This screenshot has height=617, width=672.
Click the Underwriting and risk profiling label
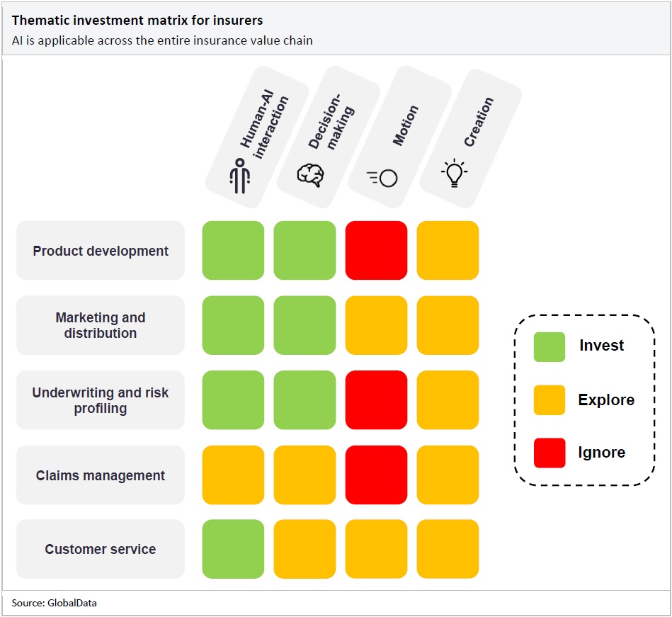pyautogui.click(x=101, y=400)
